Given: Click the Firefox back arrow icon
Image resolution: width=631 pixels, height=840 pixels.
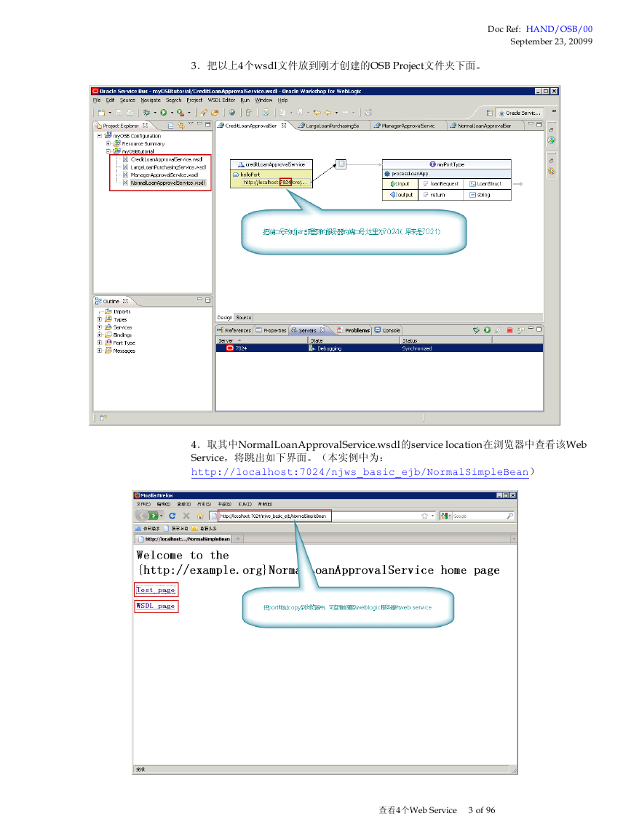Looking at the screenshot, I should point(142,516).
